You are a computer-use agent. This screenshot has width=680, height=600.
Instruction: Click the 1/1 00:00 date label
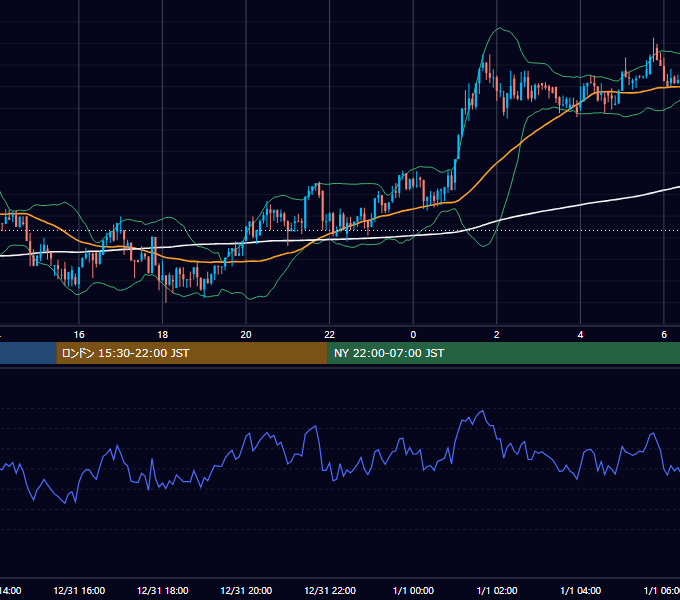[413, 590]
